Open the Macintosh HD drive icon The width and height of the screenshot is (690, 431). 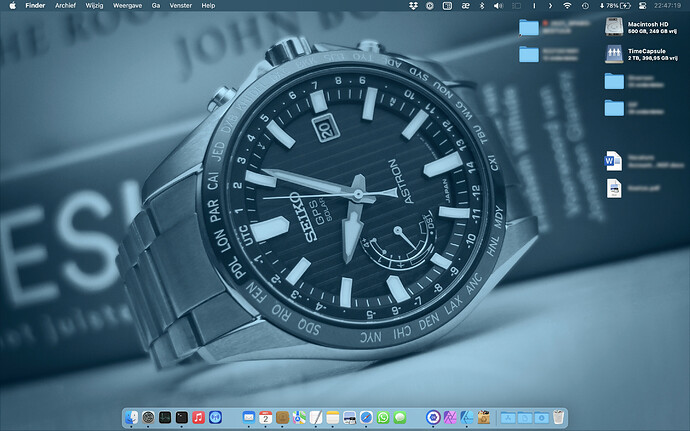tap(614, 27)
